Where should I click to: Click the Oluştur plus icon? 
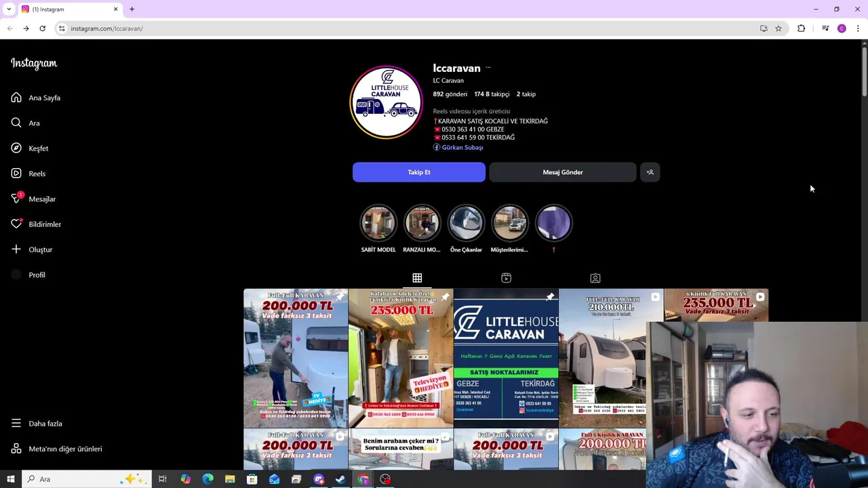point(16,249)
